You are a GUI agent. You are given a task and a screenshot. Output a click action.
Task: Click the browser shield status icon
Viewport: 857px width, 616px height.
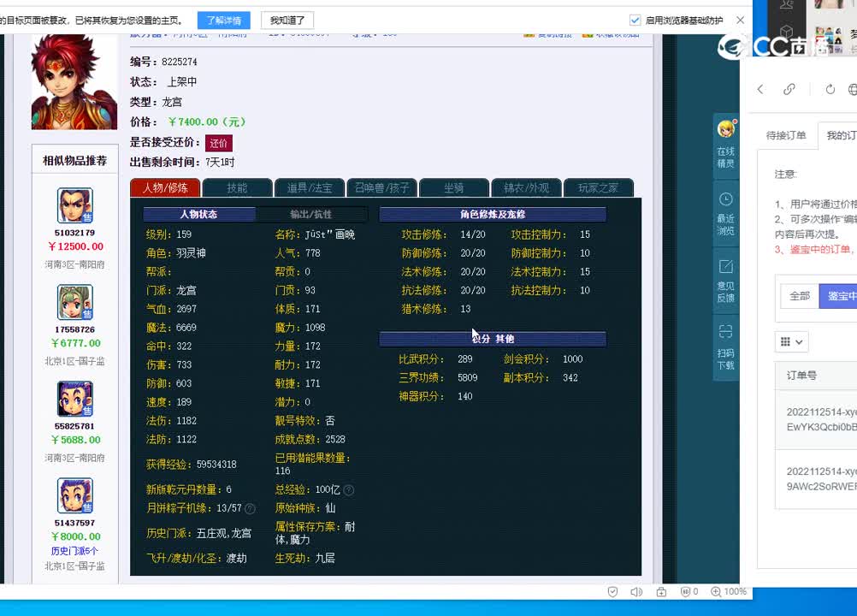point(612,591)
